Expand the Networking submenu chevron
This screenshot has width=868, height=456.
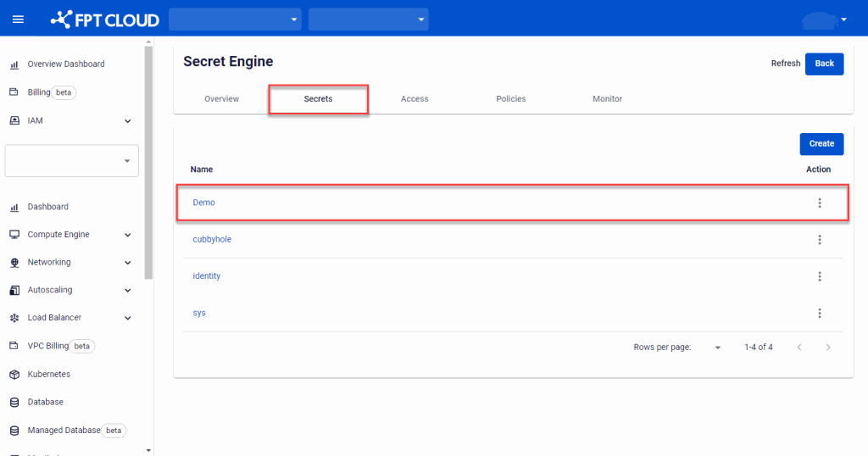tap(127, 263)
